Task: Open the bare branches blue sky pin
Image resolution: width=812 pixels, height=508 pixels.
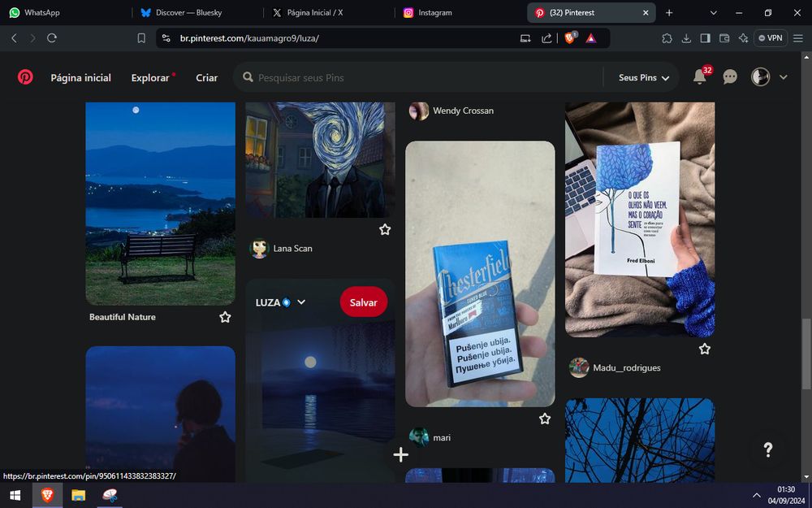Action: (640, 441)
